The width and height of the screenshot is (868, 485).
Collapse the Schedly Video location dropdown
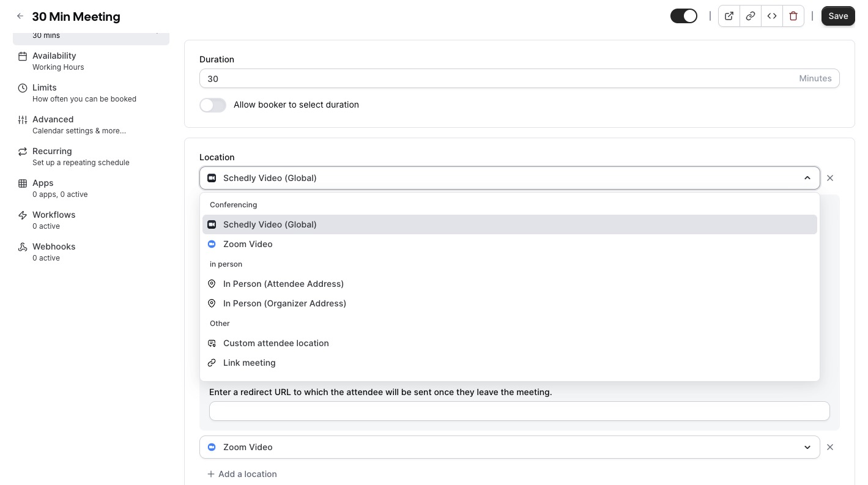click(807, 178)
